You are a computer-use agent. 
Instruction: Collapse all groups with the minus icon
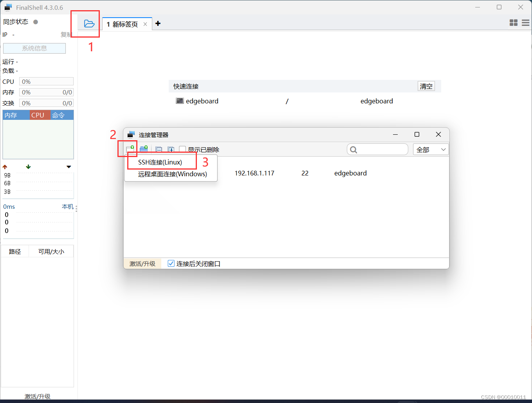pyautogui.click(x=159, y=149)
